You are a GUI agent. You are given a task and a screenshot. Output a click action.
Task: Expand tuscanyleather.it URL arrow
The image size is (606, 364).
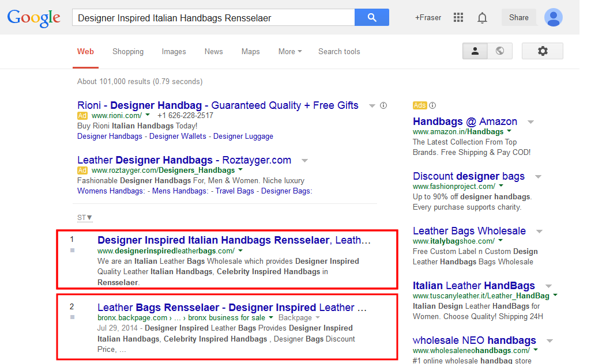555,295
